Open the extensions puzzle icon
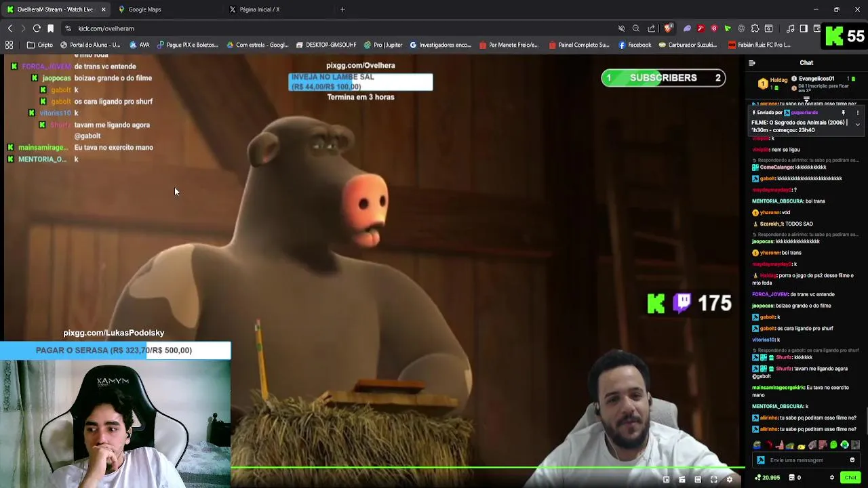 coord(755,28)
